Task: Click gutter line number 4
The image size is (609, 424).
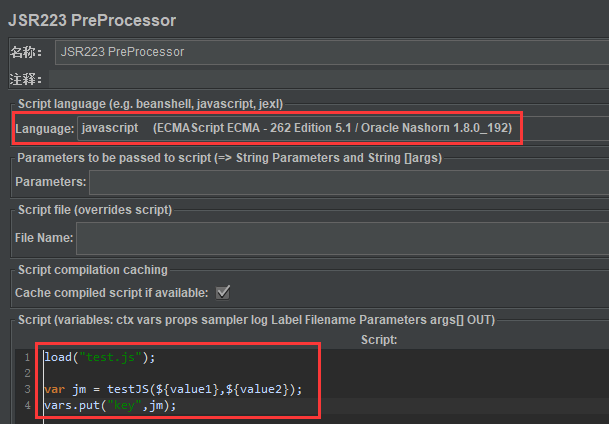Action: pyautogui.click(x=27, y=405)
